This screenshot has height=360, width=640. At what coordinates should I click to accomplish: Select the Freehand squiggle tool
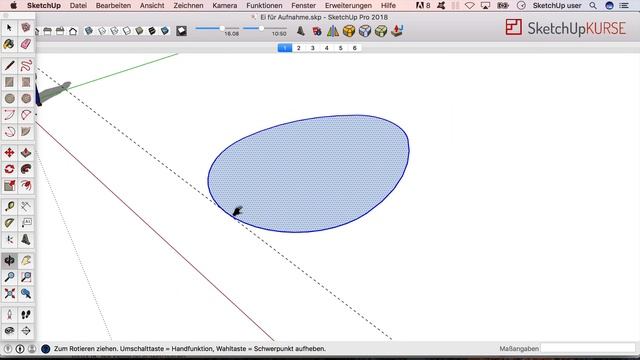26,66
